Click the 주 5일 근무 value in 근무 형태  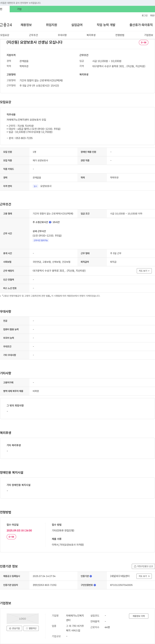pos(116,253)
